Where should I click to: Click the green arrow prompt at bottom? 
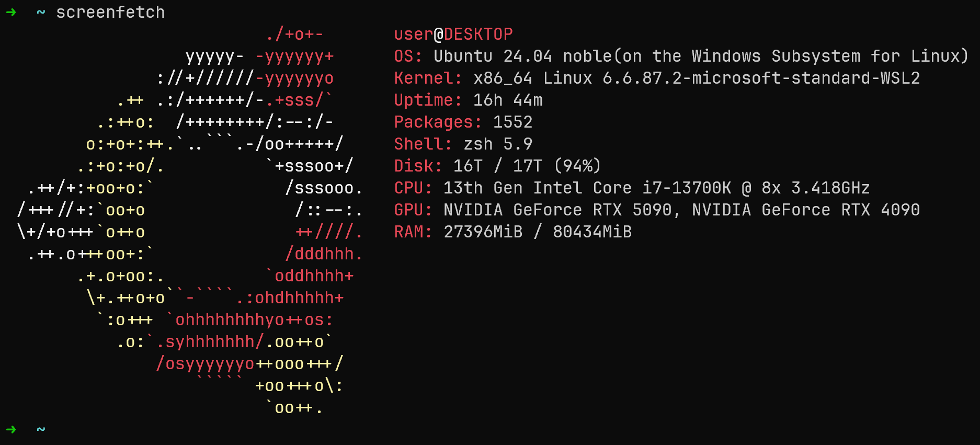click(x=11, y=429)
